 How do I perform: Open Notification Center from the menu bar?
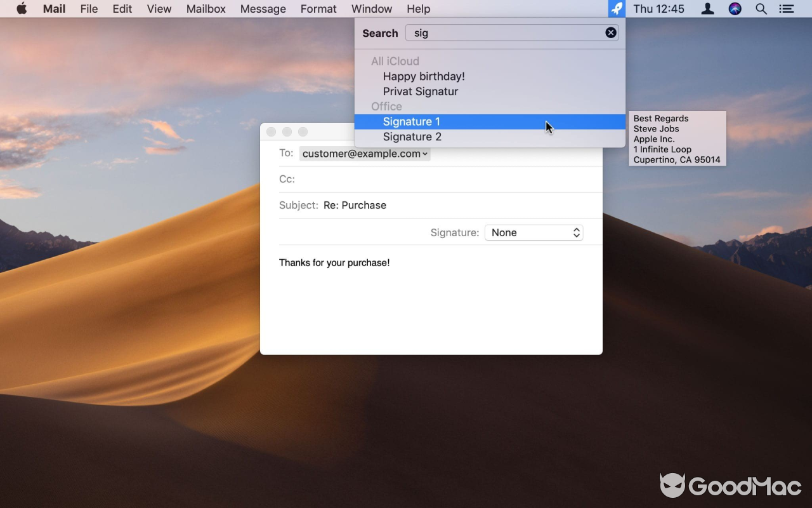pos(786,8)
